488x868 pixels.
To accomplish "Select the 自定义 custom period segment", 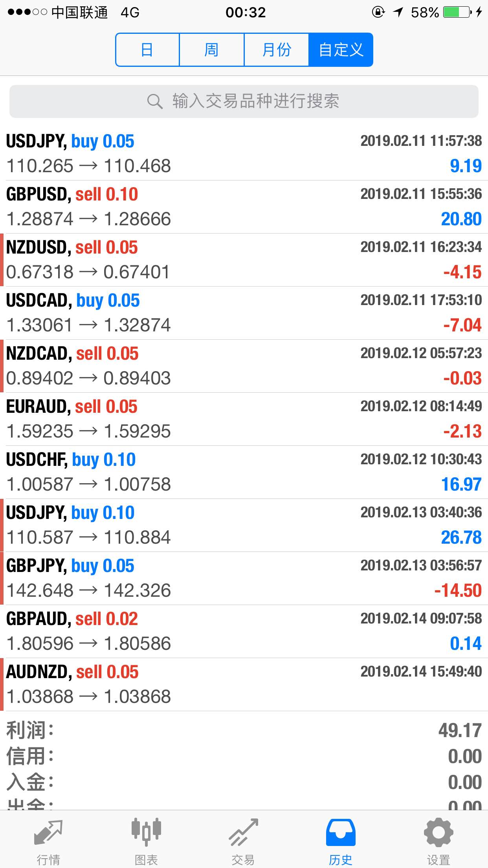I will click(341, 50).
